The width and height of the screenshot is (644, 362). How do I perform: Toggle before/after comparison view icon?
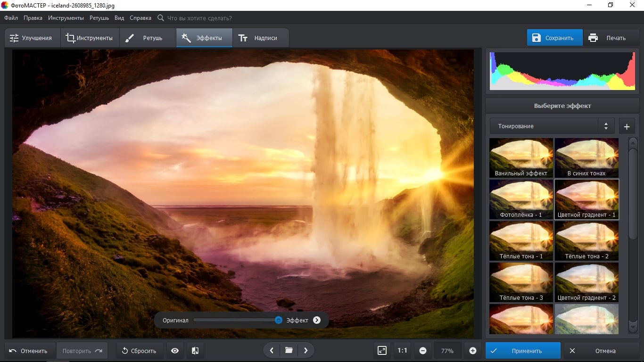195,351
